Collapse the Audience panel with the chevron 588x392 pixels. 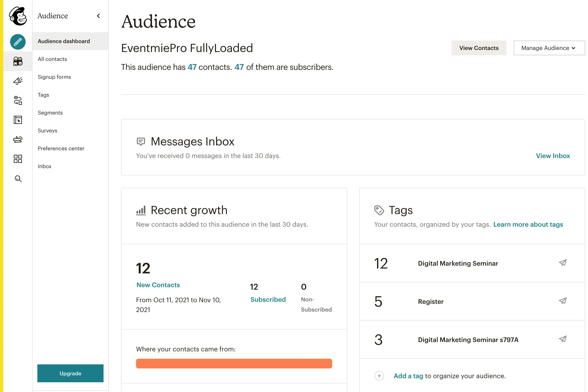98,16
